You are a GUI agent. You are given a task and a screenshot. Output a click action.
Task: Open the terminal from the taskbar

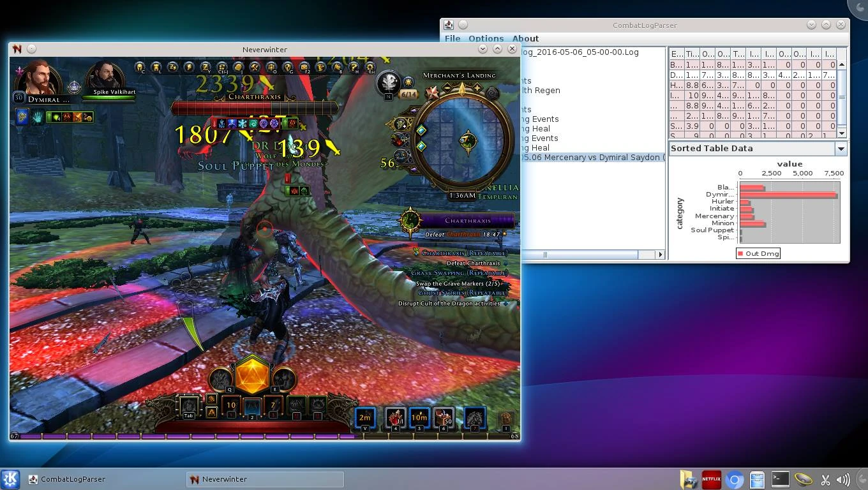click(x=780, y=479)
